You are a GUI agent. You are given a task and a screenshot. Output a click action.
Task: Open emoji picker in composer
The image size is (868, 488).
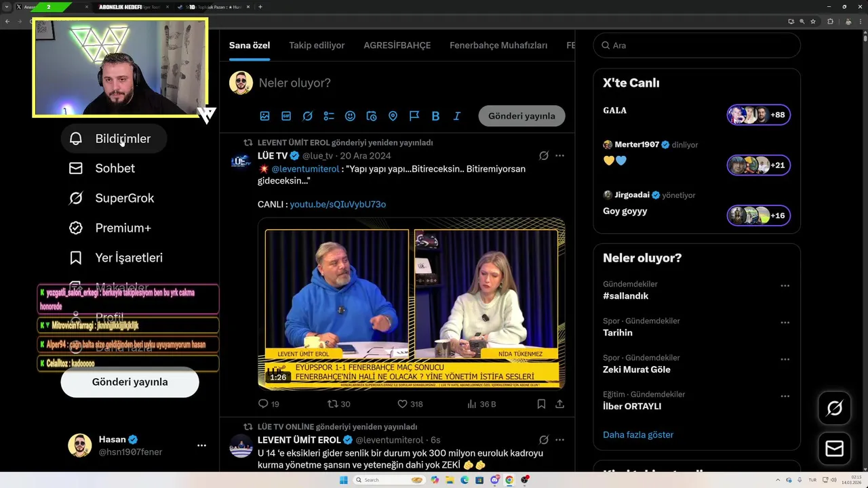point(350,116)
